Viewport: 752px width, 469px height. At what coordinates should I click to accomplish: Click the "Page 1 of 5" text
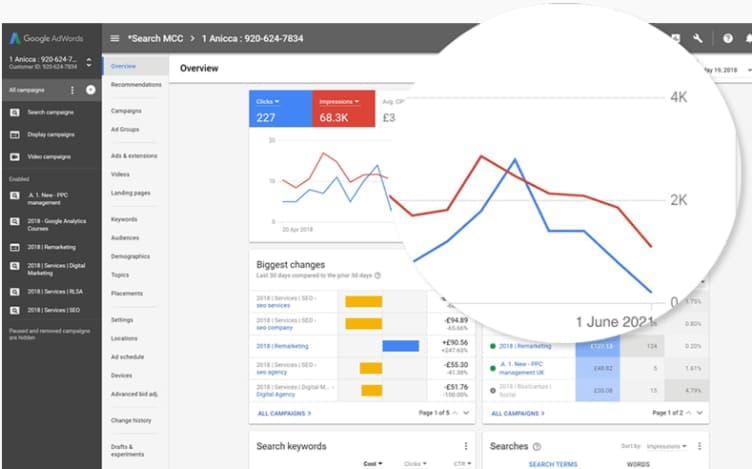click(x=434, y=413)
